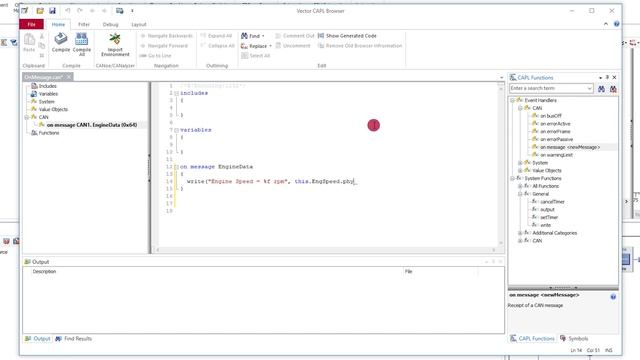Click the undo arrow in quick access toolbar
This screenshot has height=360, width=640.
[x=67, y=11]
